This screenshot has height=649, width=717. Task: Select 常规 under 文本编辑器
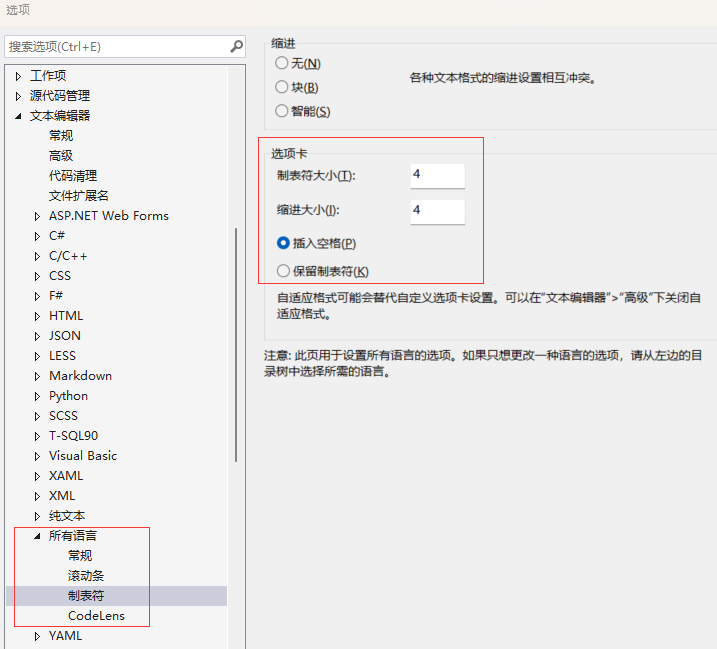click(61, 136)
